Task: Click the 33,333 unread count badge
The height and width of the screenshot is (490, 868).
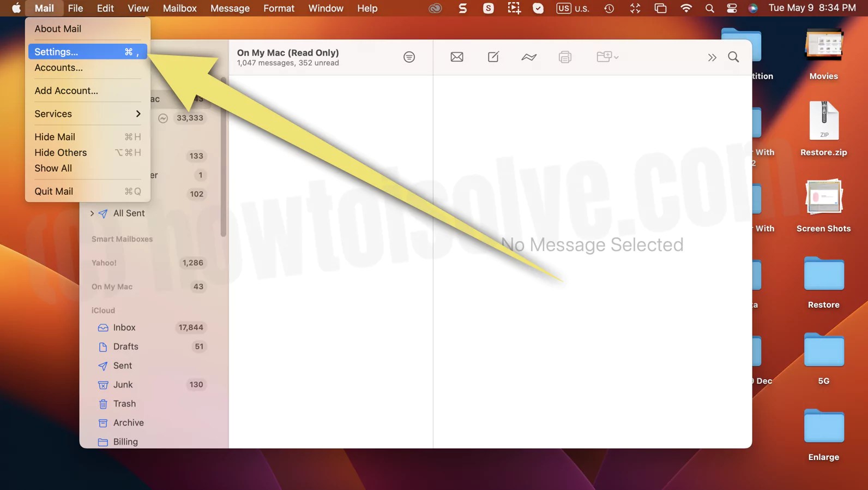Action: click(x=190, y=118)
